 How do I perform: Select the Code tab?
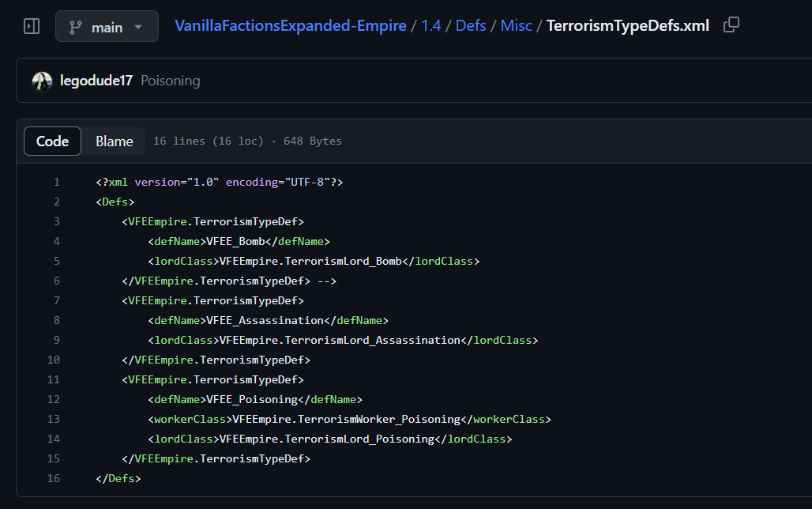(52, 141)
